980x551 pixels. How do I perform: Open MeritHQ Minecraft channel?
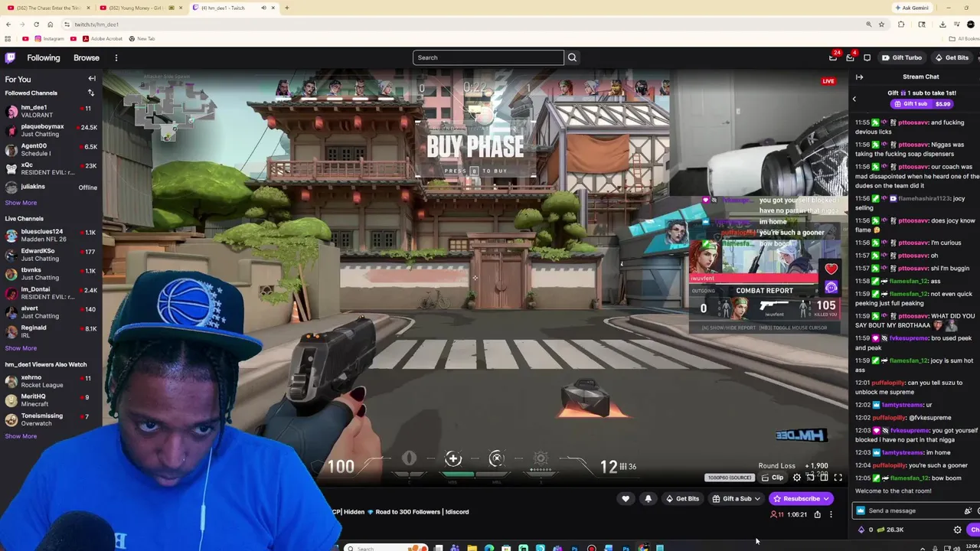click(51, 399)
